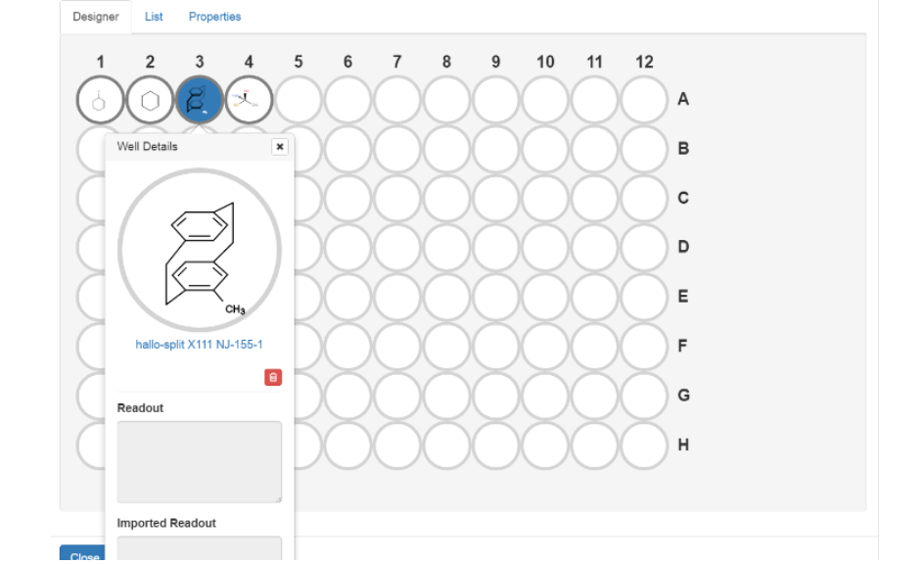Open the hallo-split X111 NJ-155-1 link
This screenshot has height=564, width=924.
[x=200, y=345]
